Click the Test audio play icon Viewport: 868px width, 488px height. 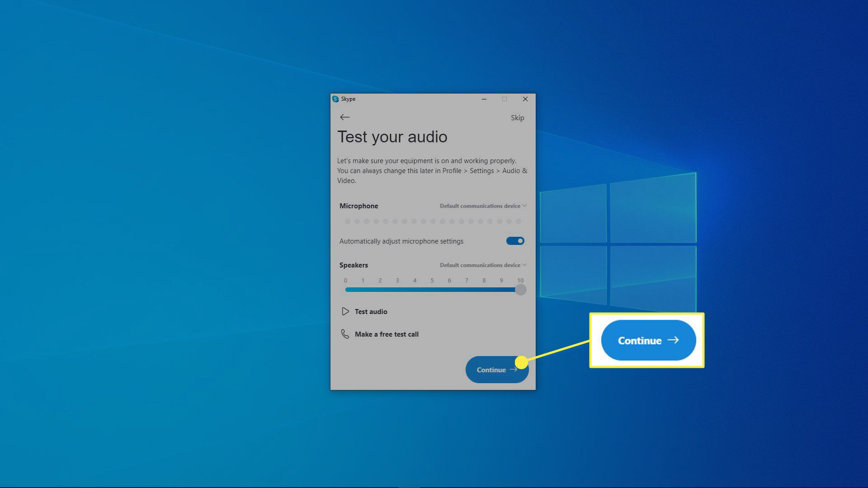[x=345, y=311]
